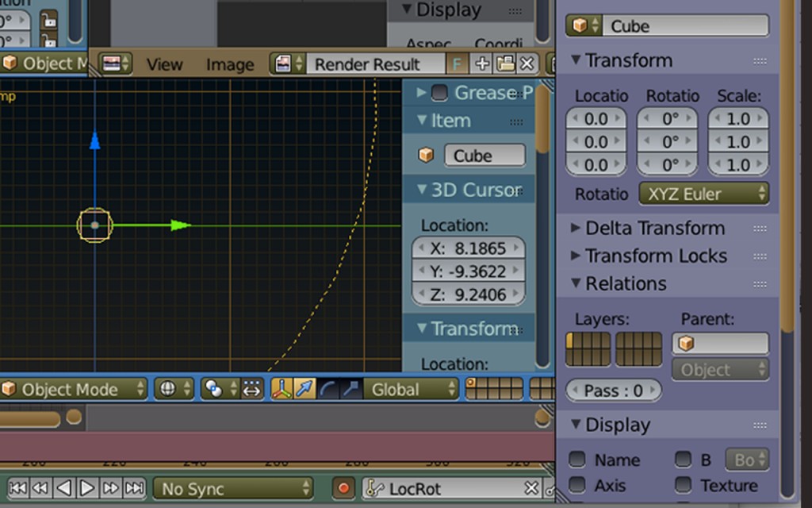Open the Image menu
Viewport: 812px width, 508px height.
click(229, 64)
